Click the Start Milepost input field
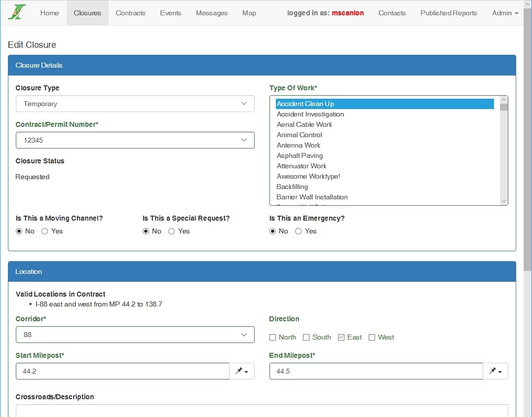The image size is (532, 417). [x=122, y=371]
